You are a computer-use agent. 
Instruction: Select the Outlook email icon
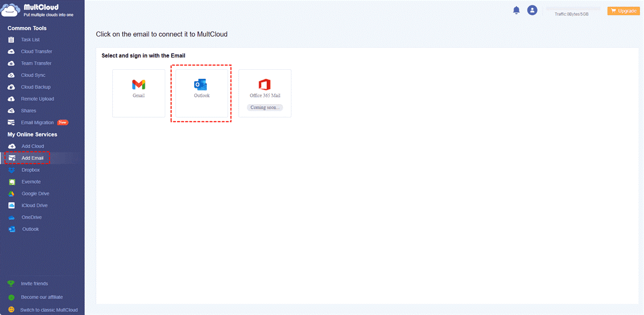pos(201,85)
